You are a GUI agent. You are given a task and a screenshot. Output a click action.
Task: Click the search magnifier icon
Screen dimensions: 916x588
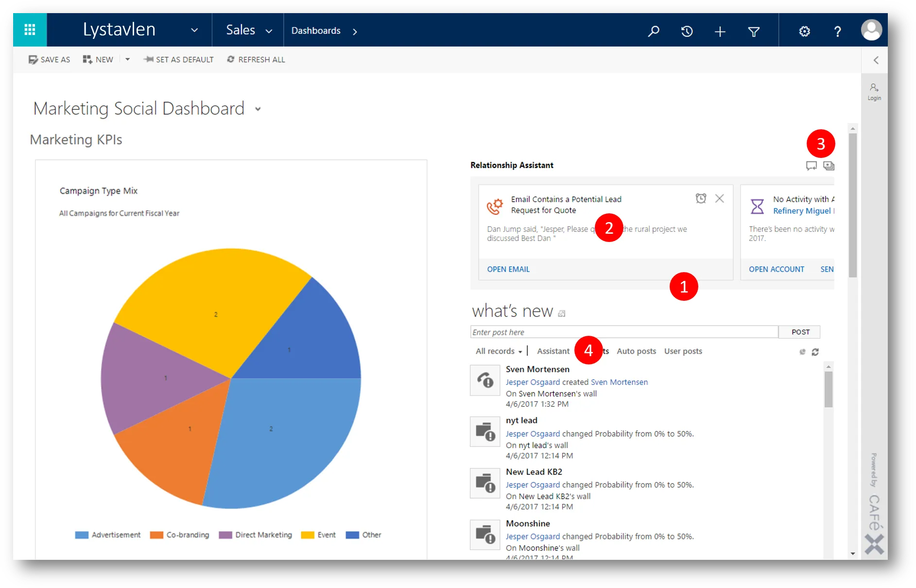click(654, 31)
